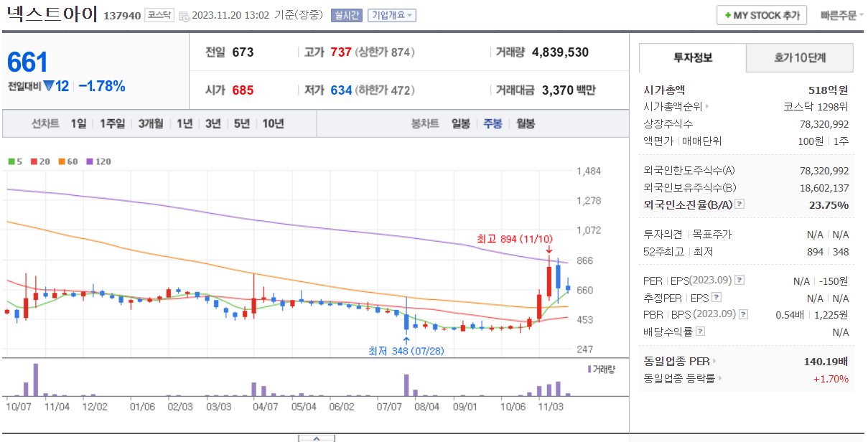Viewport: 868px width, 442px height.
Task: Click the 목표주가 label
Action: pos(712,235)
